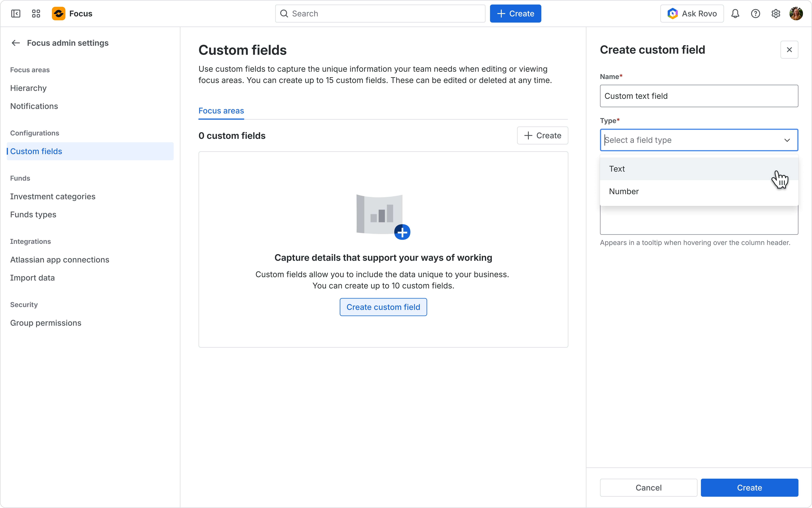This screenshot has height=508, width=812.
Task: Choose Text from the type list
Action: (699, 169)
